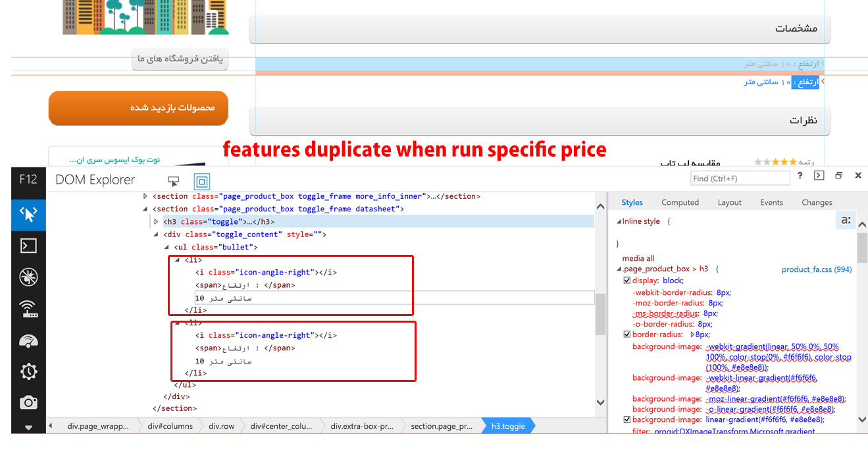Viewport: 868px width, 455px height.
Task: Click the F12 logo button
Action: (28, 179)
